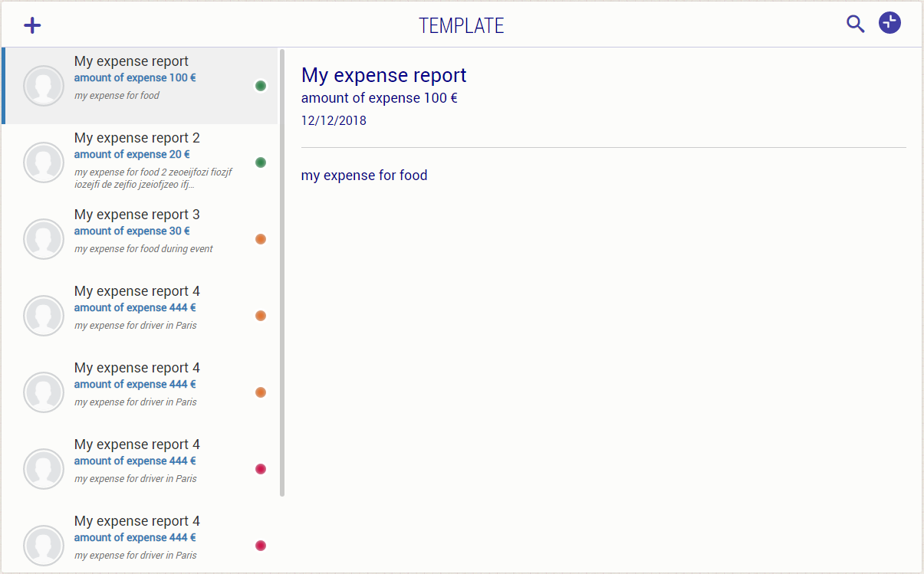Click the "amount of expense 100 €" link

pyautogui.click(x=379, y=97)
